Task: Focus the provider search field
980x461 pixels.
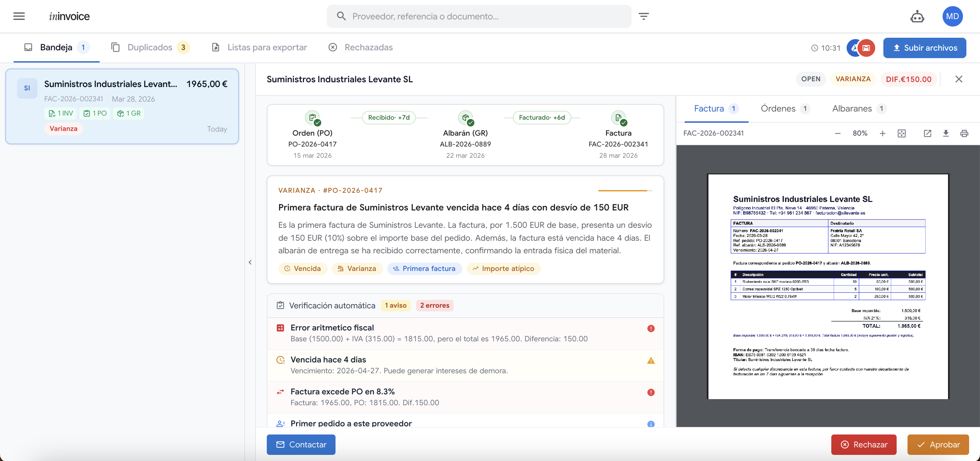Action: pos(478,16)
